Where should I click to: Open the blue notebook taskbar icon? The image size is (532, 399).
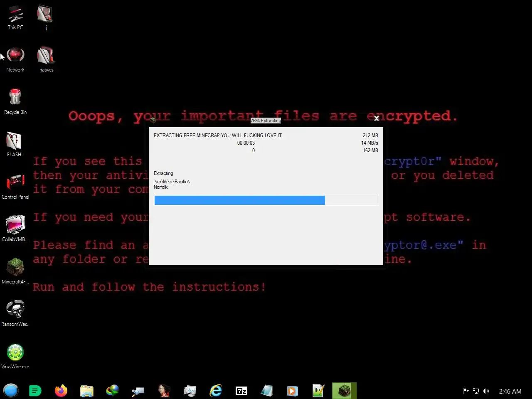267,391
